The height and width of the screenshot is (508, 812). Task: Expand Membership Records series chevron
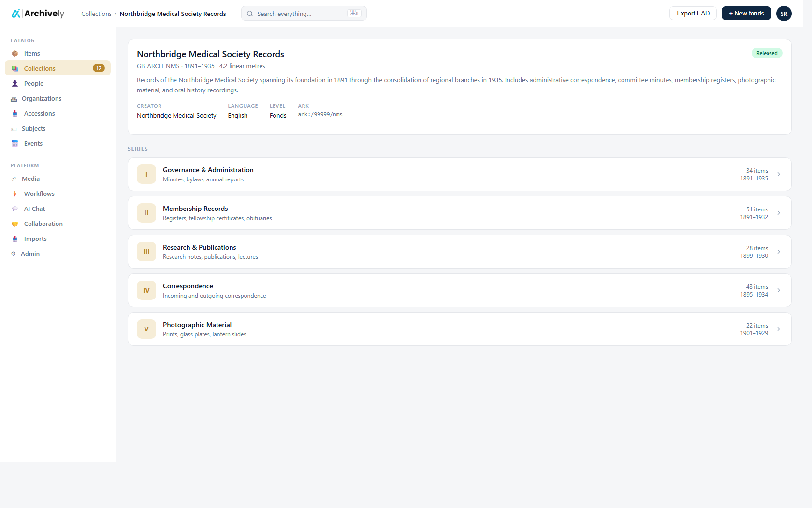(x=779, y=213)
